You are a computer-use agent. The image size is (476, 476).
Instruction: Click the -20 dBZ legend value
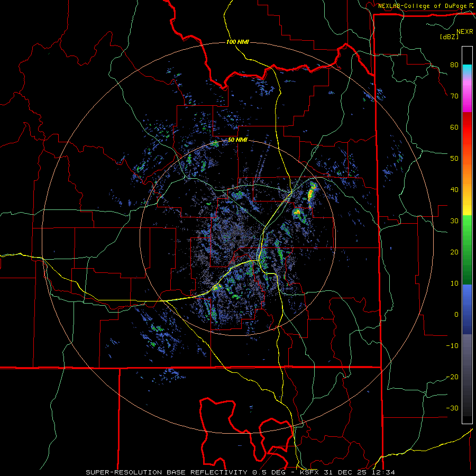tap(452, 377)
